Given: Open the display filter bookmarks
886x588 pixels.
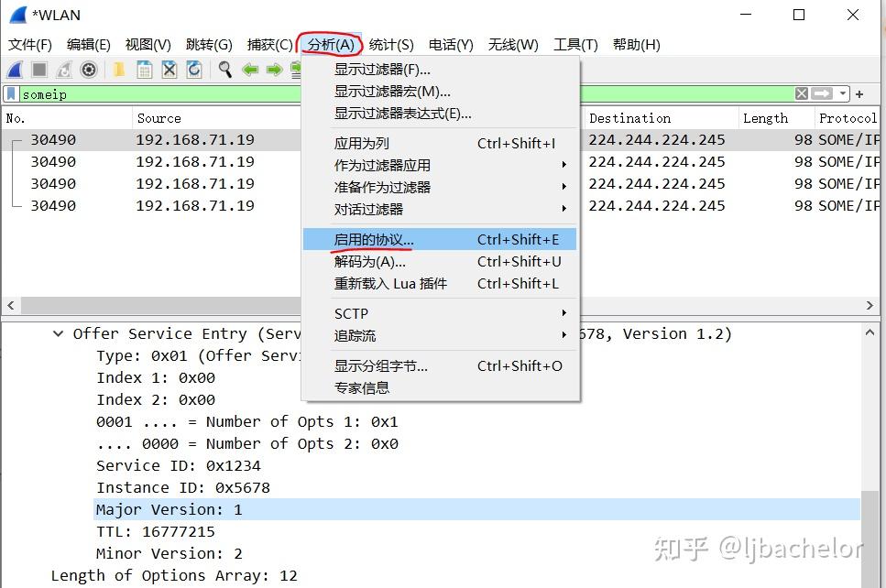Looking at the screenshot, I should click(x=11, y=93).
